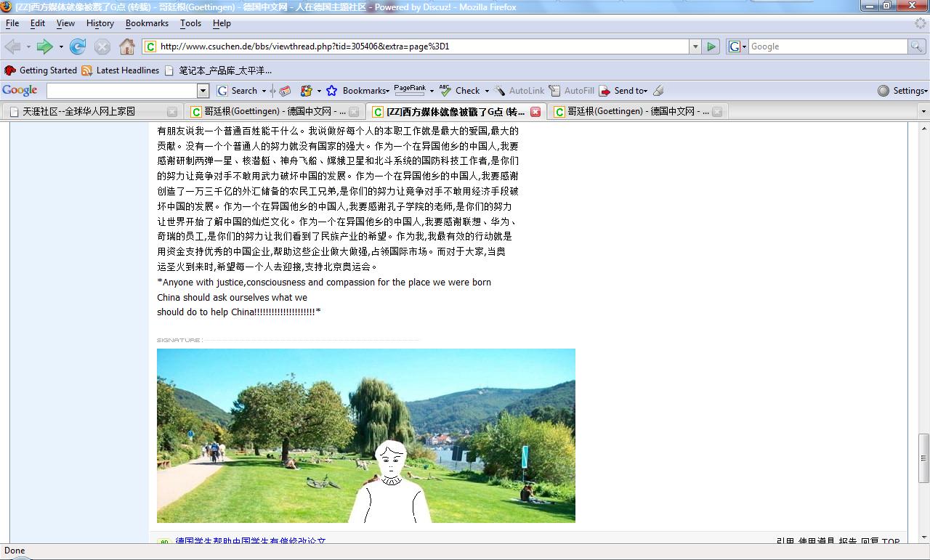Open the list all tabs dropdown
This screenshot has width=930, height=560.
(923, 112)
